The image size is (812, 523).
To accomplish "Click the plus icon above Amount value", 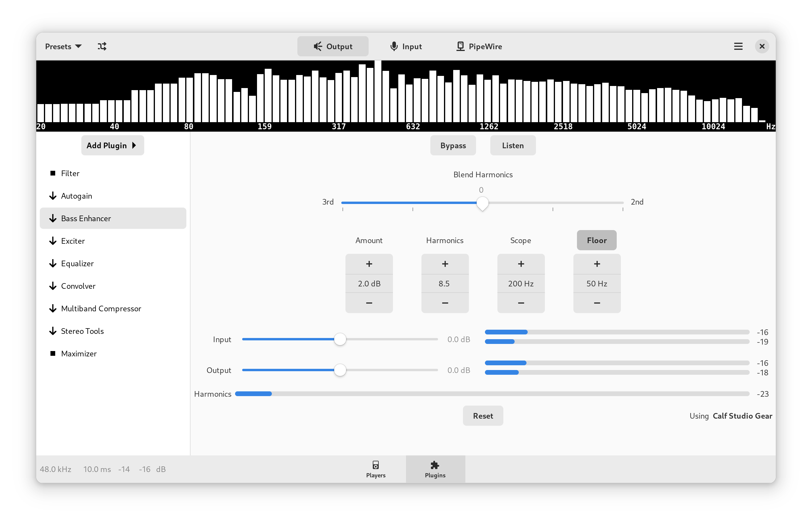I will pos(369,264).
